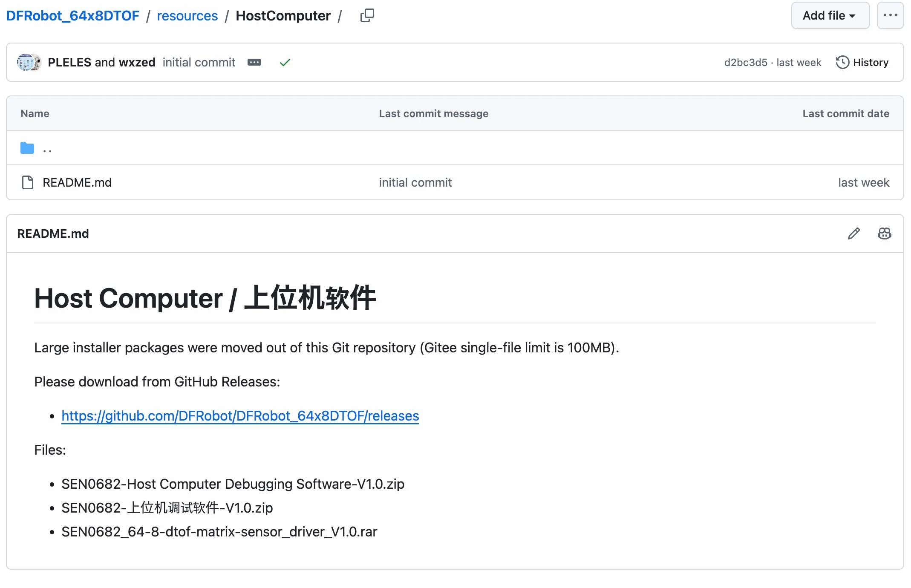Copy the file path with the copy icon

(x=367, y=16)
